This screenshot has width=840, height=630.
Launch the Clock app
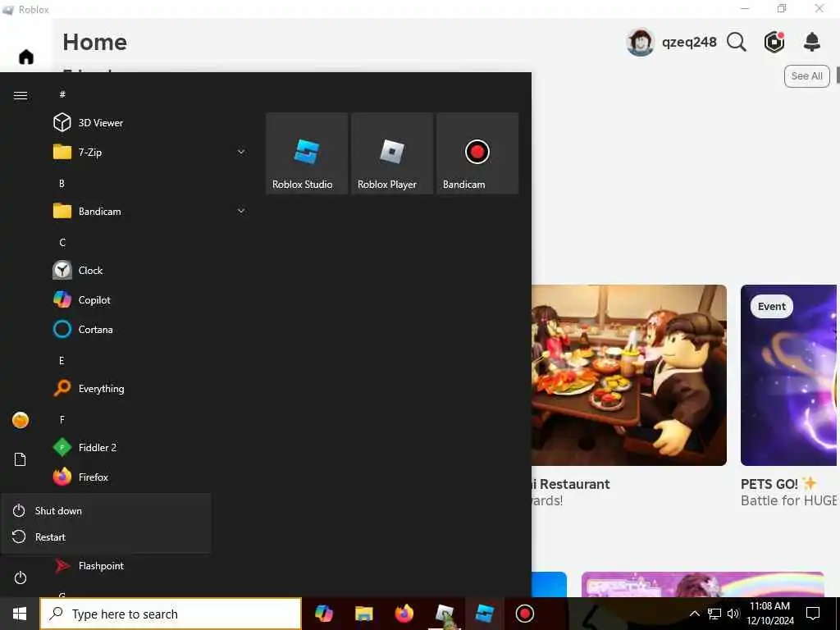tap(150, 270)
